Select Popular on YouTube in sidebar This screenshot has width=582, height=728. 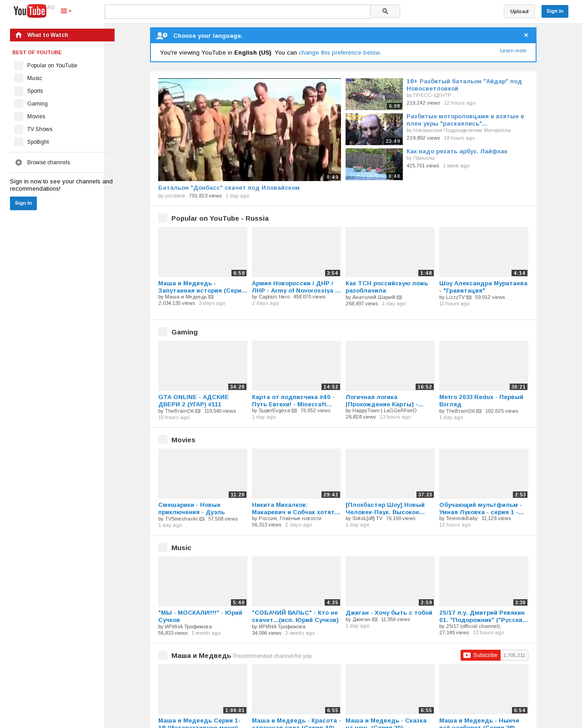point(52,66)
